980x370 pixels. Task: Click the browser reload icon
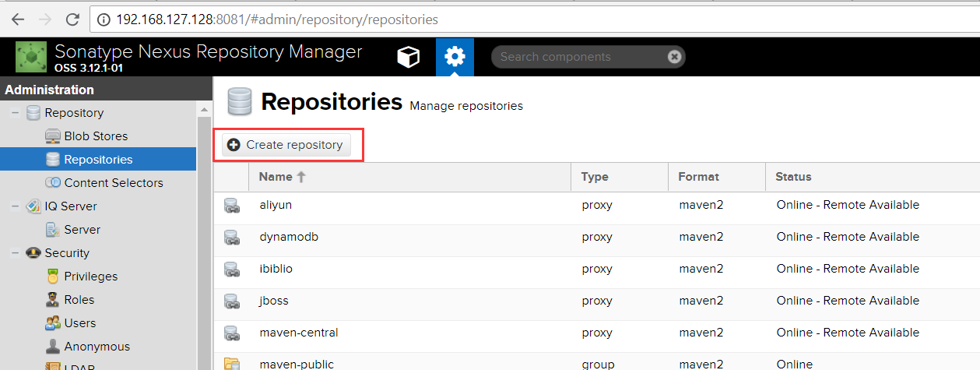tap(72, 19)
